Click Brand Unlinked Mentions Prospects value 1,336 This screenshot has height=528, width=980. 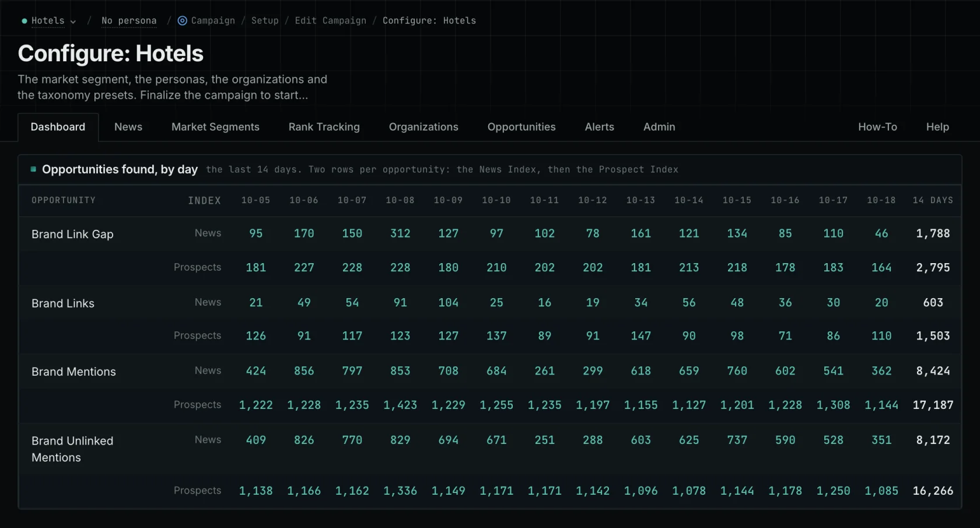[400, 491]
